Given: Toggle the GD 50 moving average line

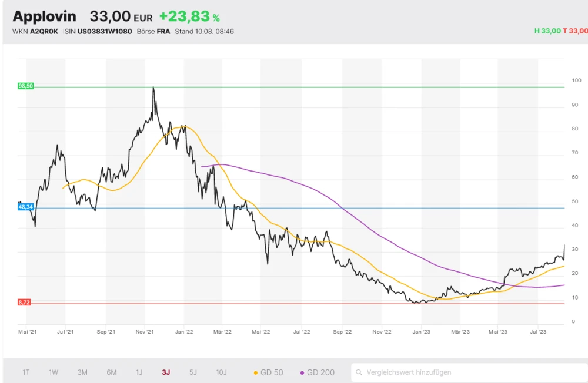Looking at the screenshot, I should (271, 372).
